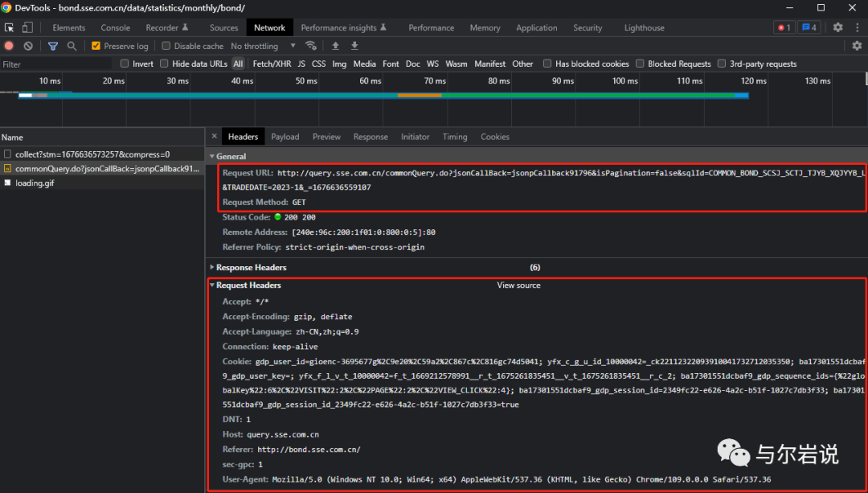Click the Filter text input field
The image size is (868, 493).
point(56,64)
